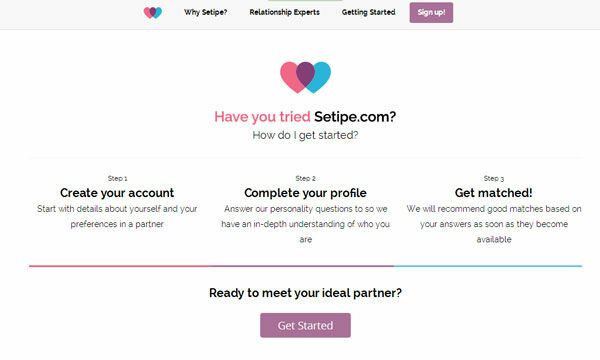Viewport: 600px width, 360px height.
Task: Open Relationship Experts in the navigation
Action: pos(284,12)
